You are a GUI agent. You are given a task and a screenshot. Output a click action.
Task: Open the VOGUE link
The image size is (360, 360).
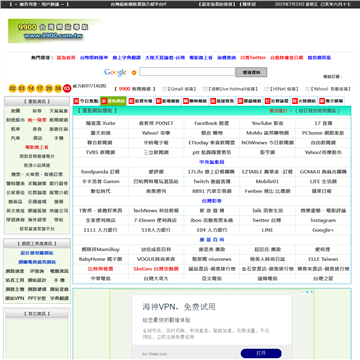coord(156,259)
